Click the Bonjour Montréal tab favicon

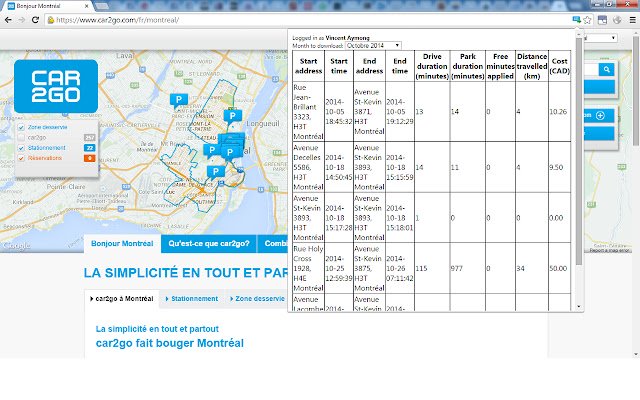(11, 6)
